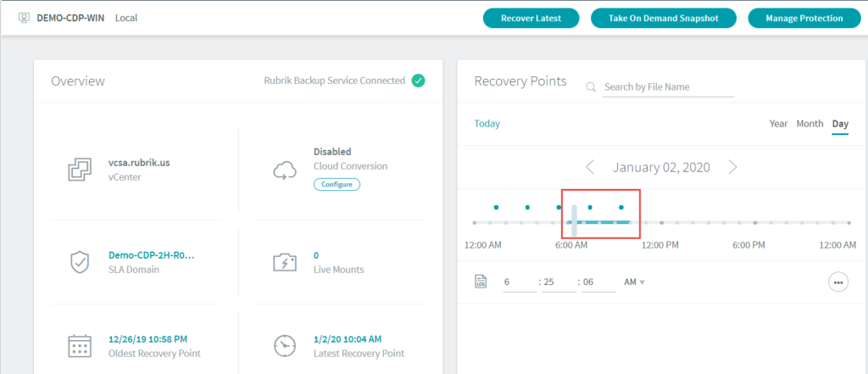Image resolution: width=868 pixels, height=374 pixels.
Task: Click the Search by File Name field
Action: [x=668, y=87]
